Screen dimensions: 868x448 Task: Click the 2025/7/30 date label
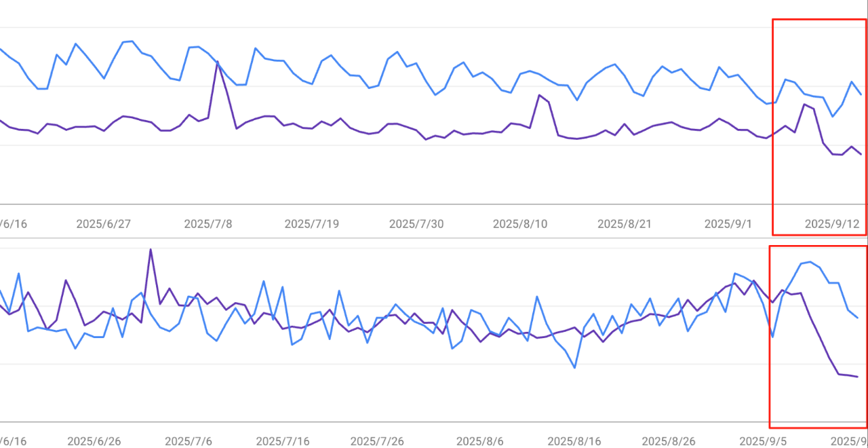coord(416,224)
